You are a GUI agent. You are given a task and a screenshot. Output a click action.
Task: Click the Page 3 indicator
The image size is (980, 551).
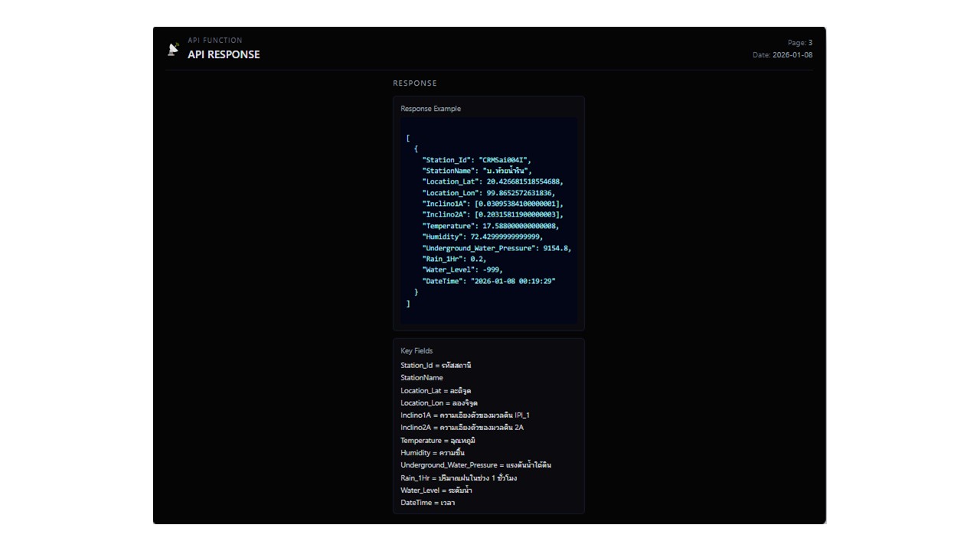[799, 43]
